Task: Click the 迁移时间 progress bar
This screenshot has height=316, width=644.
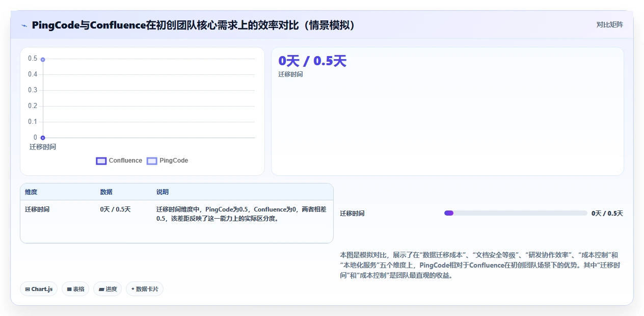Action: [516, 213]
